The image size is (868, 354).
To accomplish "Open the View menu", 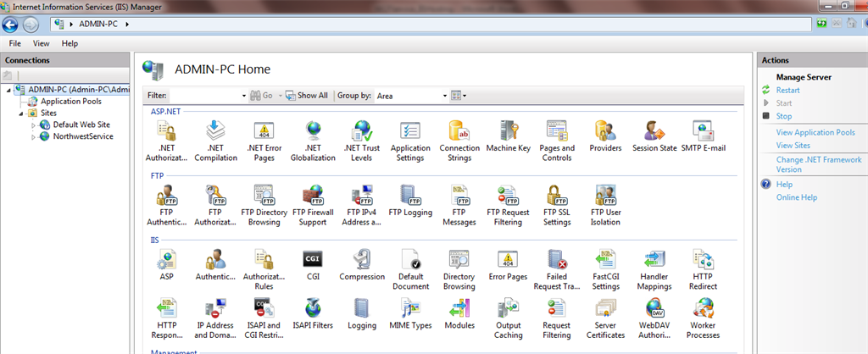I will pyautogui.click(x=41, y=43).
